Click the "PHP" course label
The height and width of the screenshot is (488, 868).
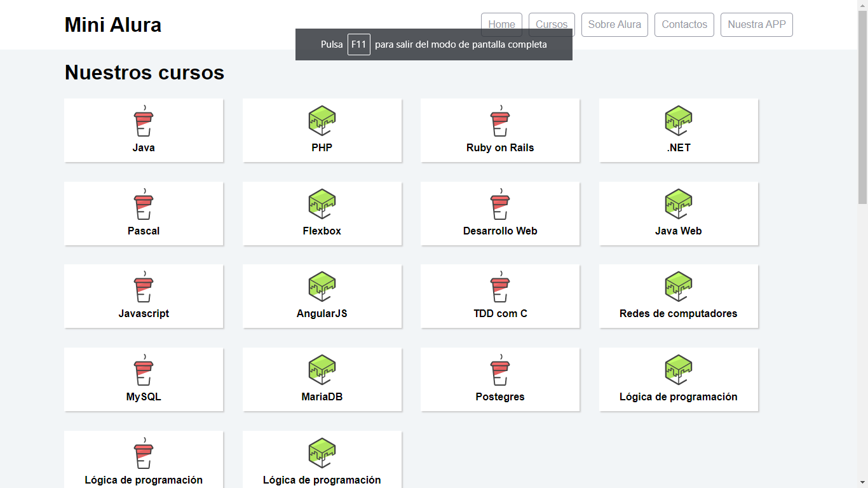click(322, 147)
